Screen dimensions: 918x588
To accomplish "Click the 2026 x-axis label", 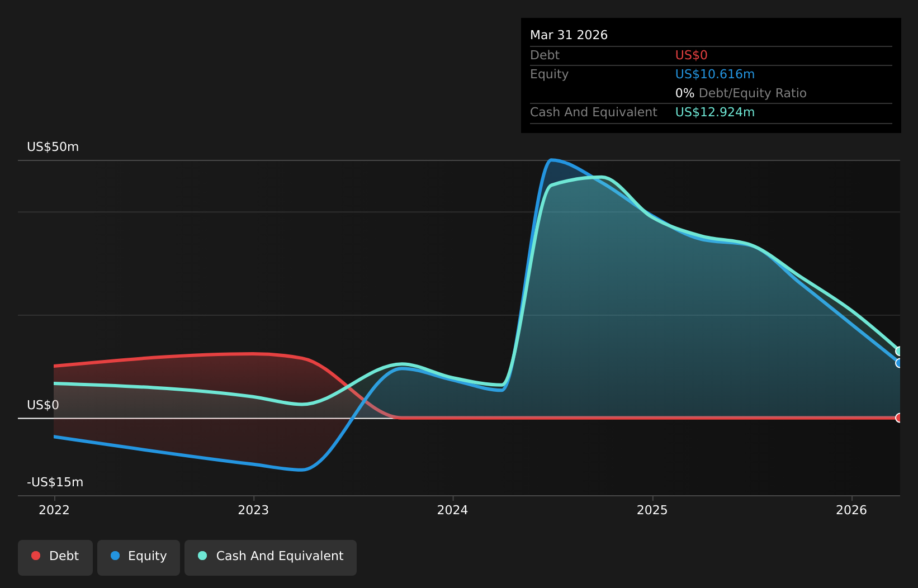I will [x=851, y=510].
